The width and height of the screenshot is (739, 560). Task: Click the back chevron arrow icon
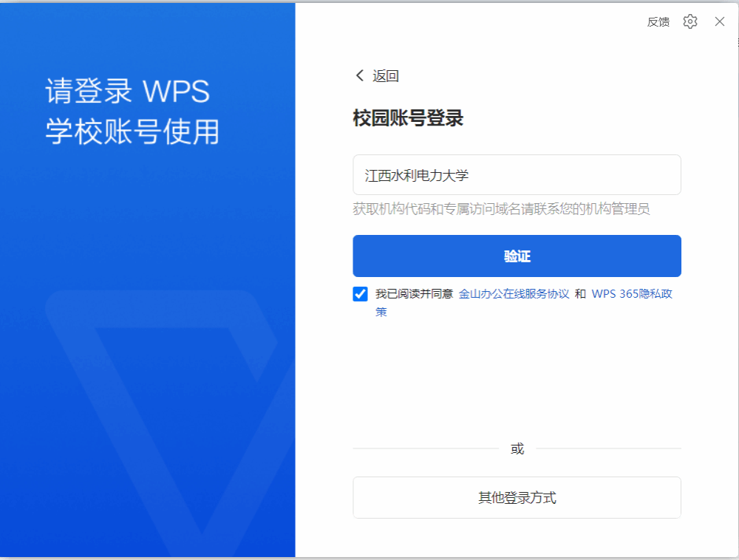pos(360,75)
